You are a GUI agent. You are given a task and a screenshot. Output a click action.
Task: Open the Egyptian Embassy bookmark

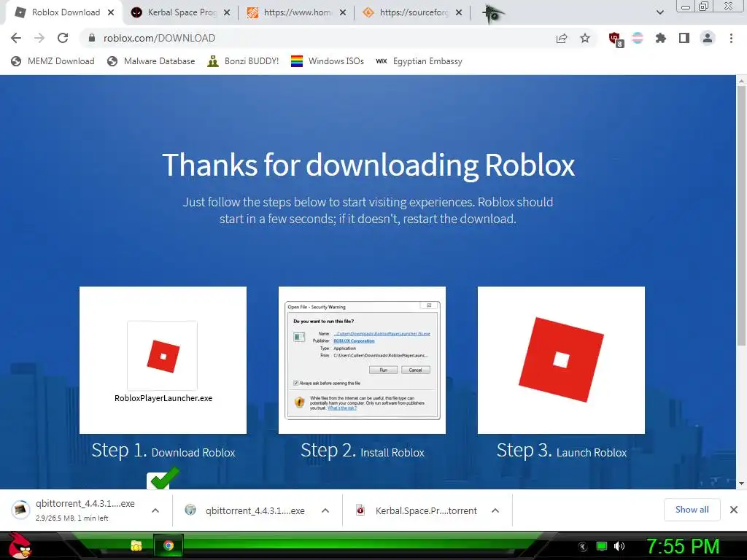click(419, 61)
